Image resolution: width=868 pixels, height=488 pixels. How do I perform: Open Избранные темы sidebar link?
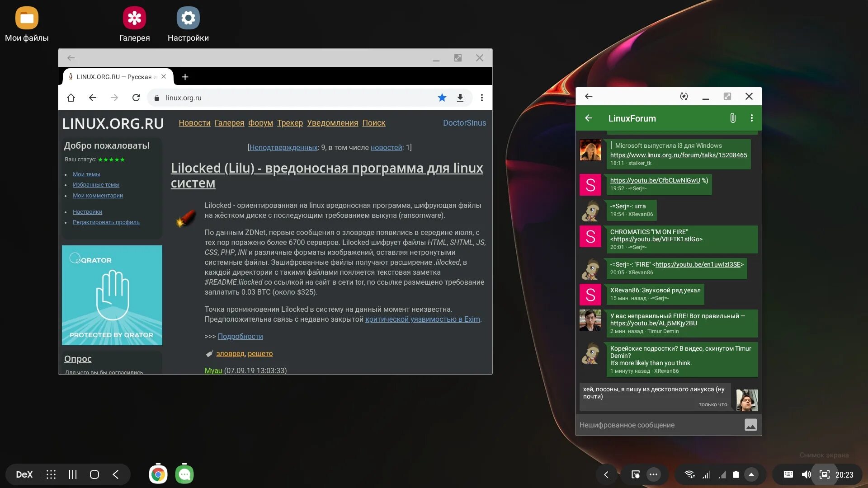[x=96, y=185]
